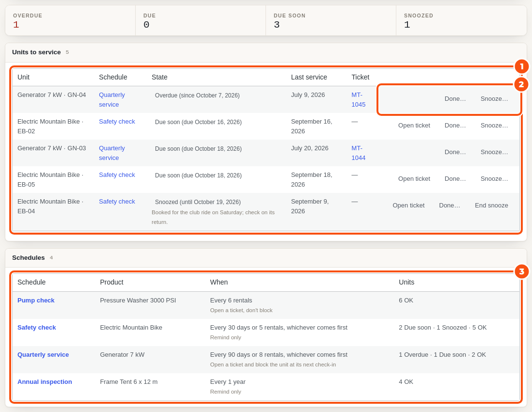Open Safety check link for EB-05

click(117, 175)
